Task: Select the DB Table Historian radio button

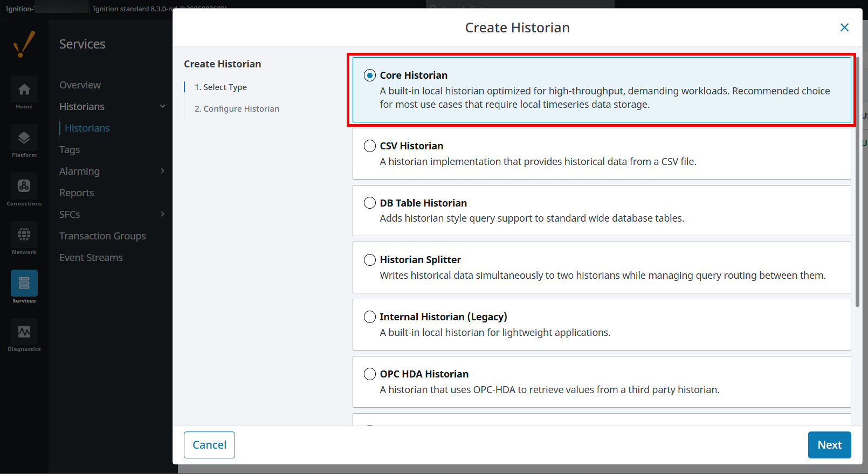Action: [370, 203]
